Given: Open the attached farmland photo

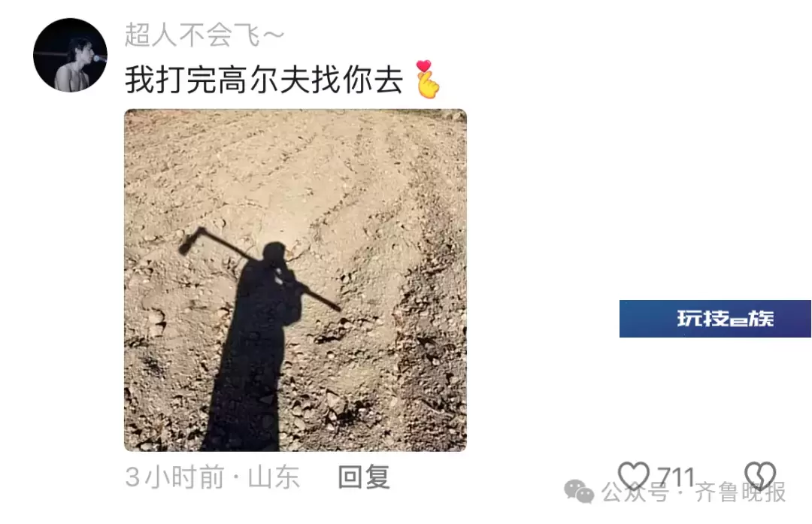Looking at the screenshot, I should click(295, 280).
